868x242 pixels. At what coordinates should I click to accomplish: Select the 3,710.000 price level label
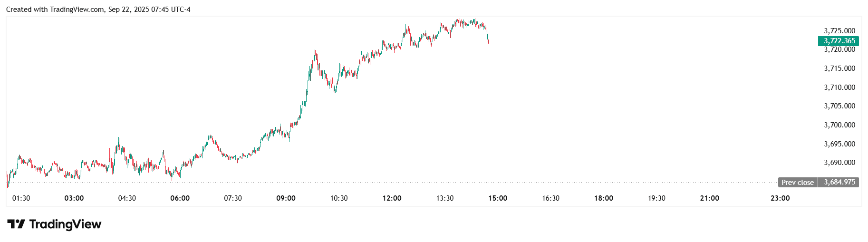(839, 87)
